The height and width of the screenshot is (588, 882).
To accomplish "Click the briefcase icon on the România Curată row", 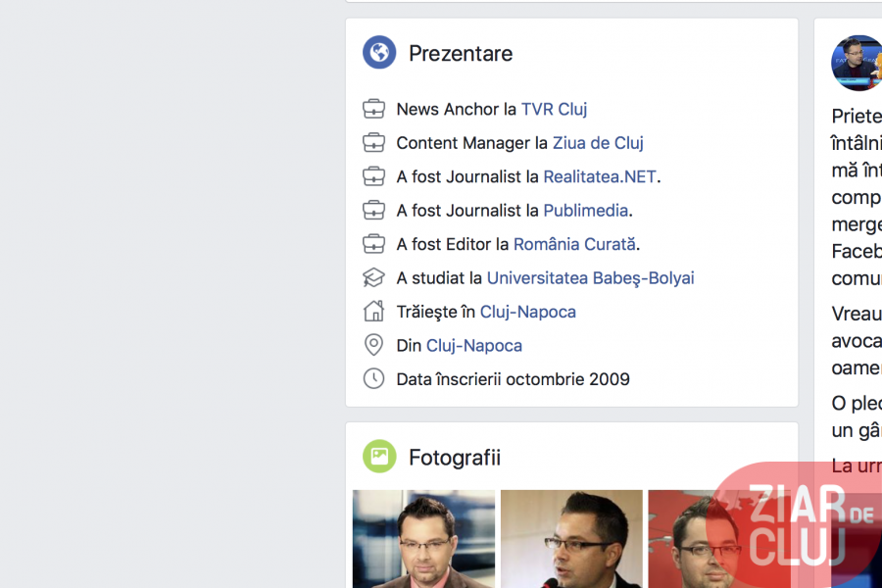I will pyautogui.click(x=373, y=244).
